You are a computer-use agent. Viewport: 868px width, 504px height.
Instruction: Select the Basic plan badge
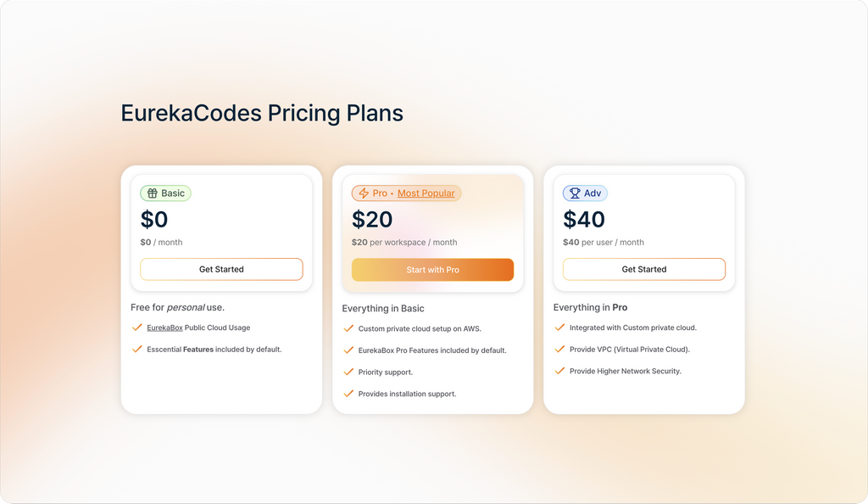166,193
